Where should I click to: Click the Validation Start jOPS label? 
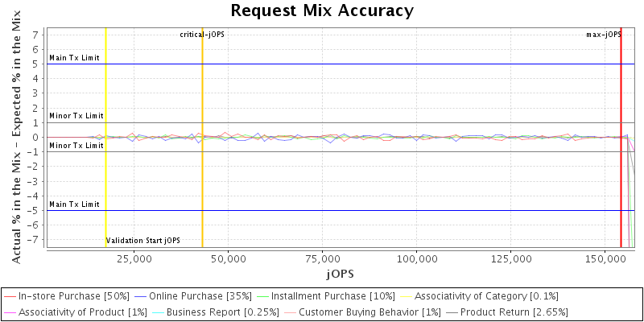143,240
